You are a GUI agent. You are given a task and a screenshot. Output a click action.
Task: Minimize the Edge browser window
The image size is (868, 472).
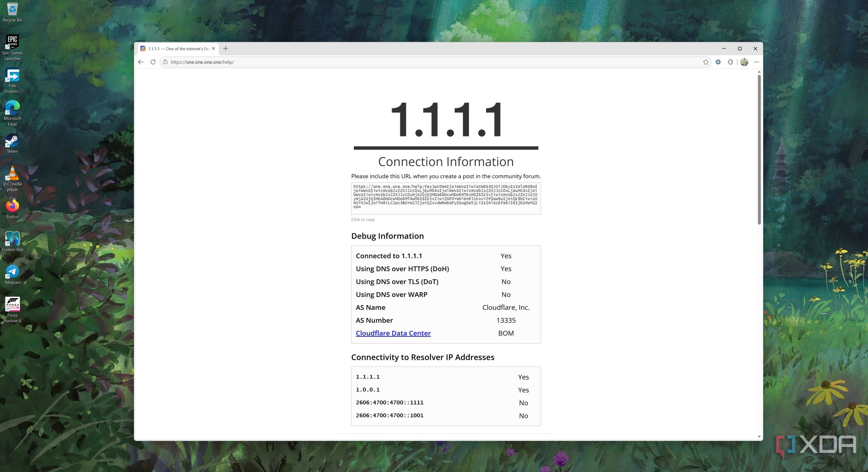coord(724,49)
